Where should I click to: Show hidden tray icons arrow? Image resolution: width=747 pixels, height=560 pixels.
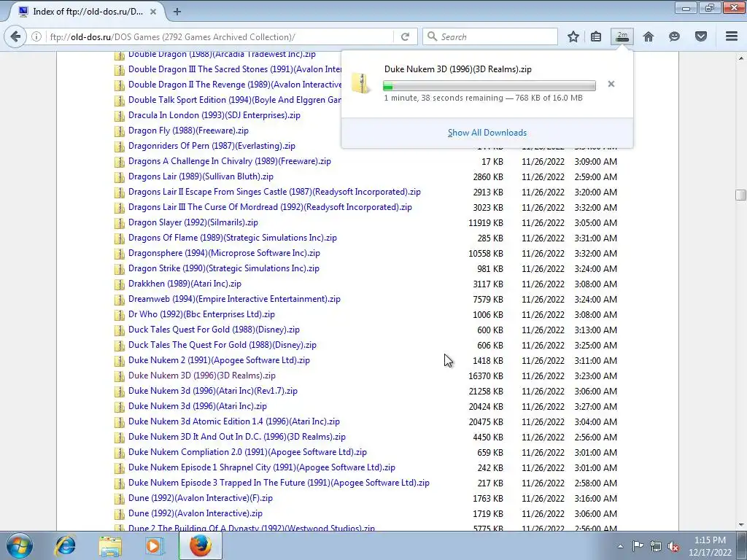click(x=620, y=546)
